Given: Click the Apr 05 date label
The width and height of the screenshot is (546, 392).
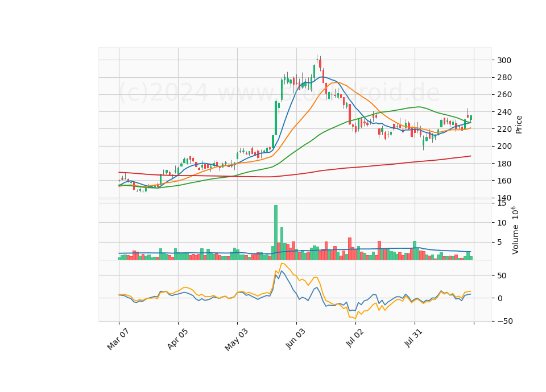Looking at the screenshot, I should point(177,339).
